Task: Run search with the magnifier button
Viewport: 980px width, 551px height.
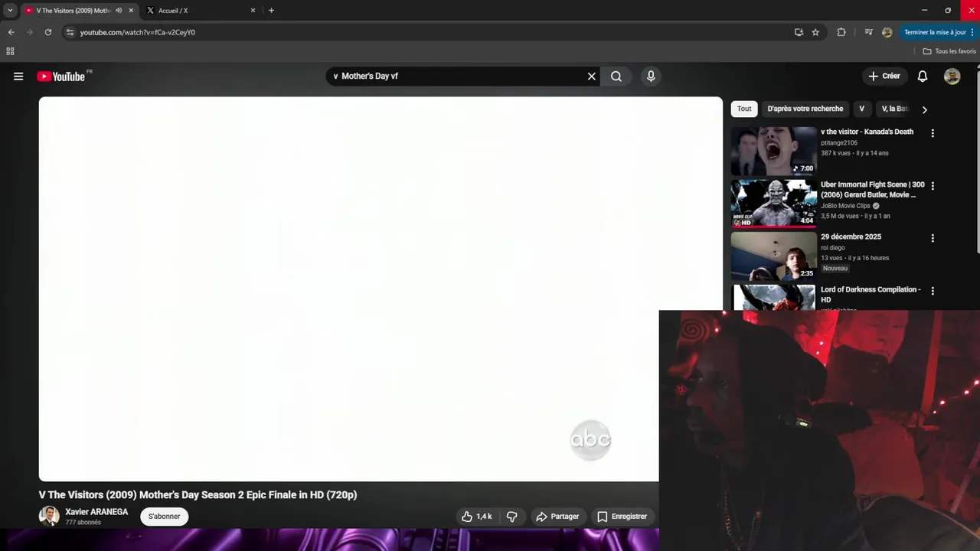Action: (x=616, y=76)
